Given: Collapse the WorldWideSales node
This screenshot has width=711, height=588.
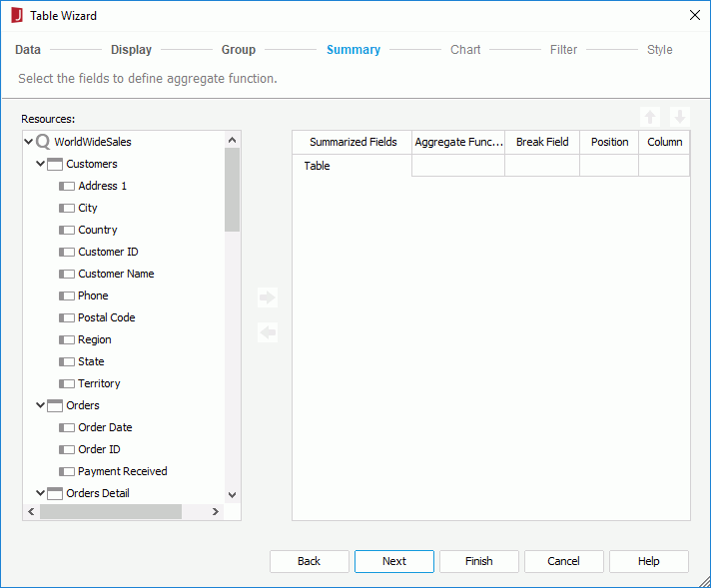Looking at the screenshot, I should click(28, 142).
